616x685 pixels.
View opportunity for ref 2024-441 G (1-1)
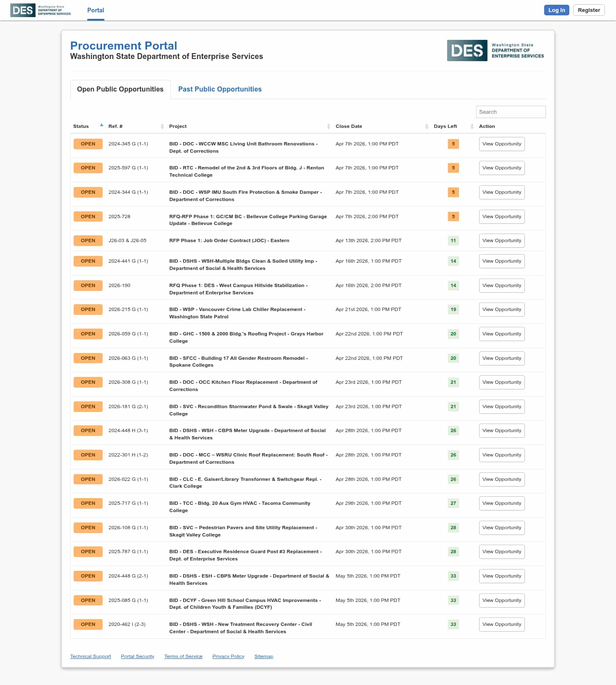(x=502, y=261)
